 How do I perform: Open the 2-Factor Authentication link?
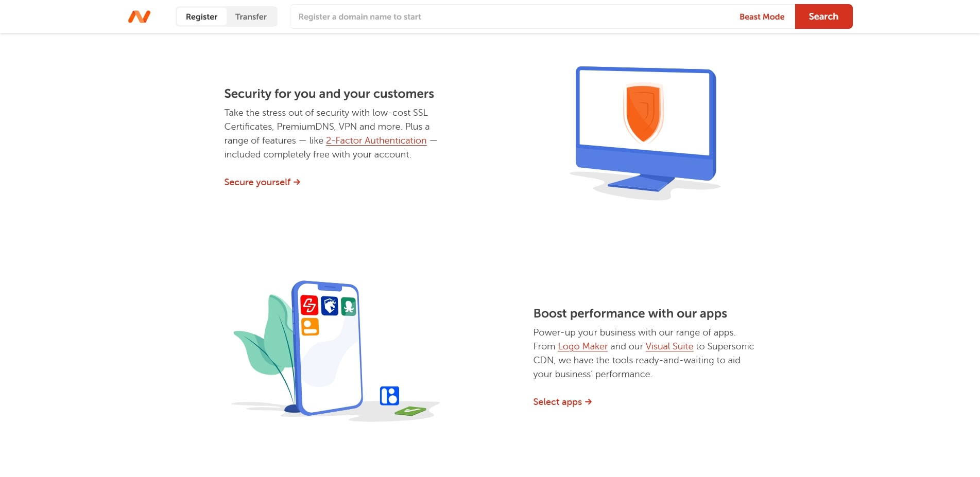click(376, 140)
